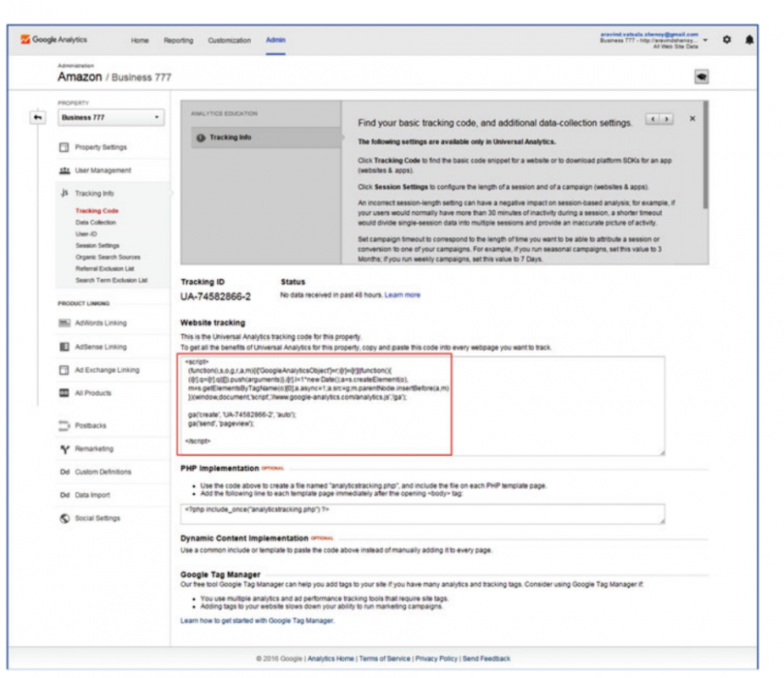The width and height of the screenshot is (784, 678).
Task: Click the Send Feedback footer link
Action: coord(487,659)
